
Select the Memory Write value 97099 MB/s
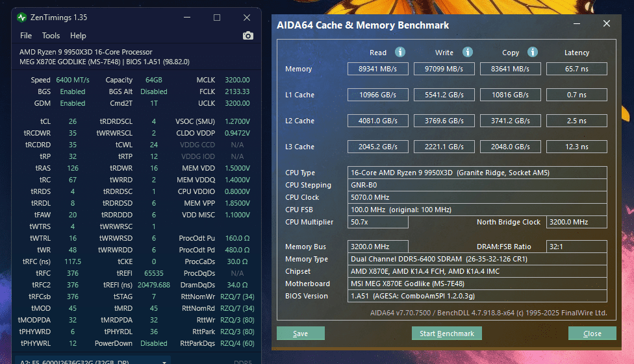pyautogui.click(x=444, y=69)
